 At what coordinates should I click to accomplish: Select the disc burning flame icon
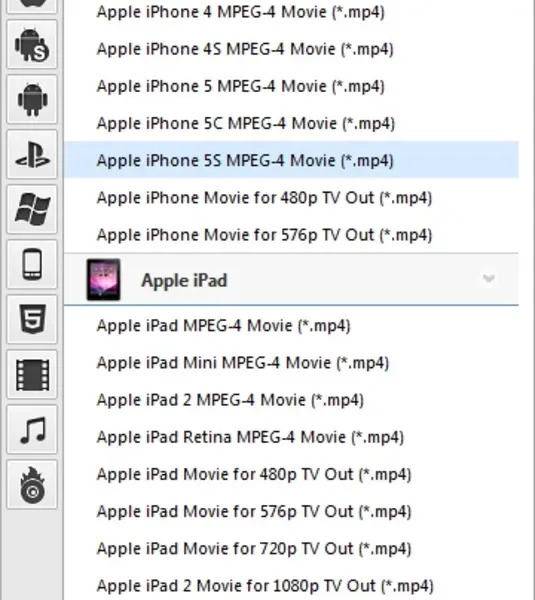tap(32, 485)
